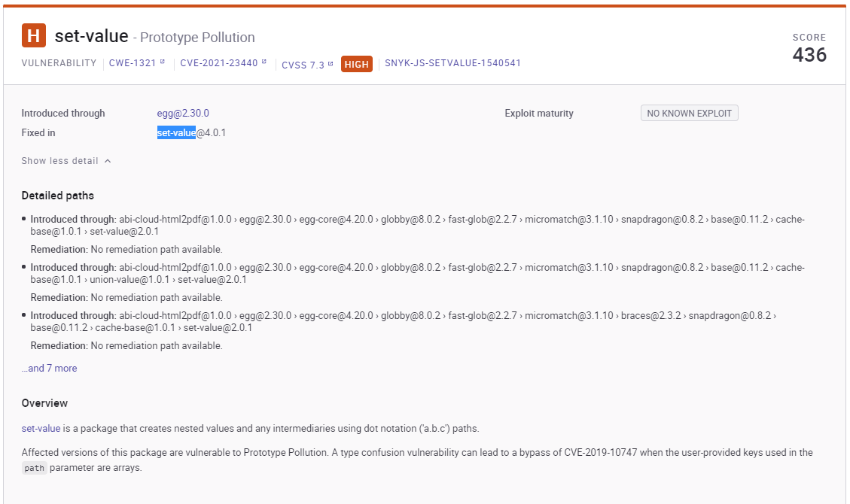The image size is (850, 504).
Task: Click external link icon next to CWE-1321
Action: click(x=162, y=62)
